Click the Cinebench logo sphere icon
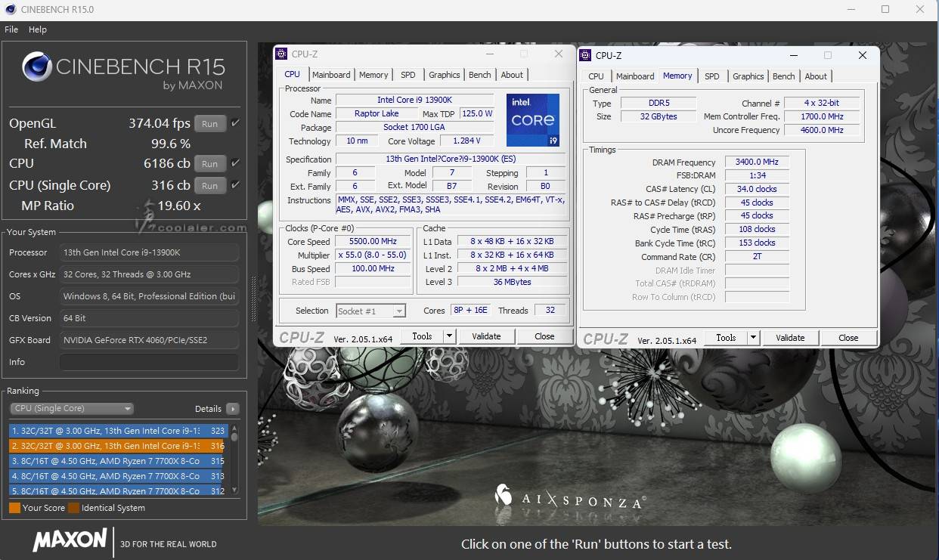This screenshot has height=560, width=939. (x=37, y=67)
